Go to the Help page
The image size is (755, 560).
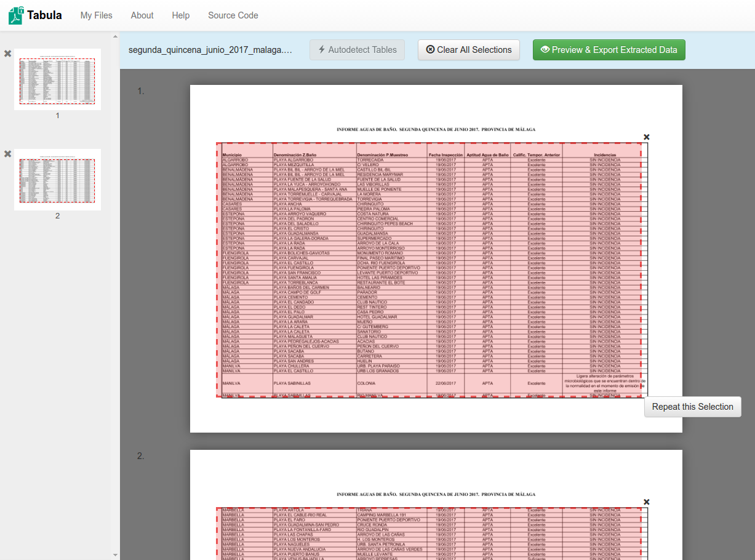(x=181, y=15)
